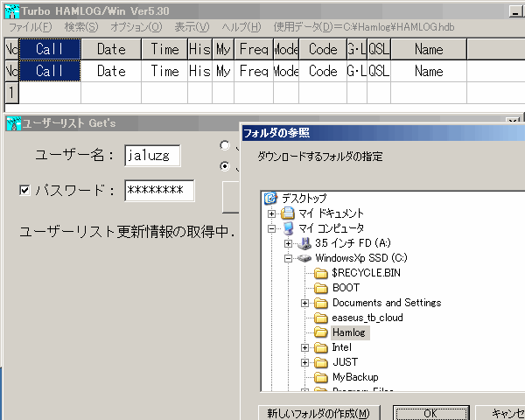
Task: Click the Freq column header in top row
Action: click(x=254, y=49)
